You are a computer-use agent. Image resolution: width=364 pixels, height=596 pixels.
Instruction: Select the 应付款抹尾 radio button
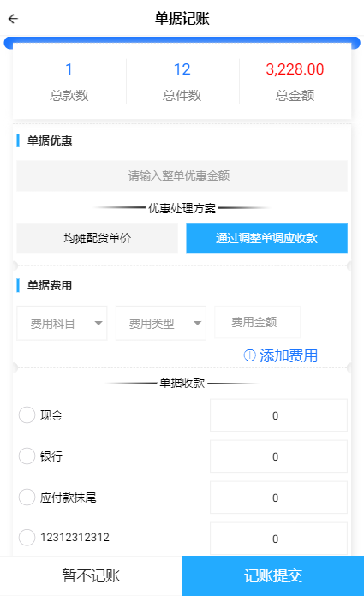[27, 498]
